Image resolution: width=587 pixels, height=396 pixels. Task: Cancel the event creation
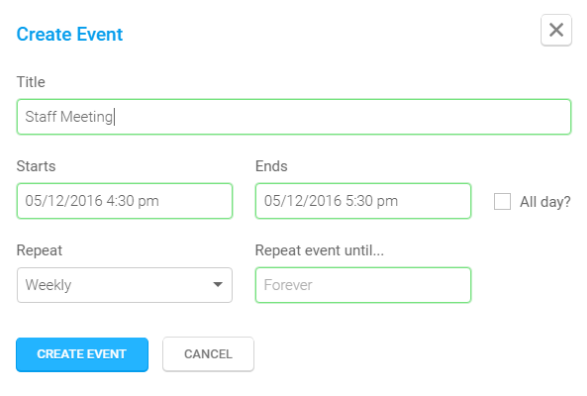point(208,354)
